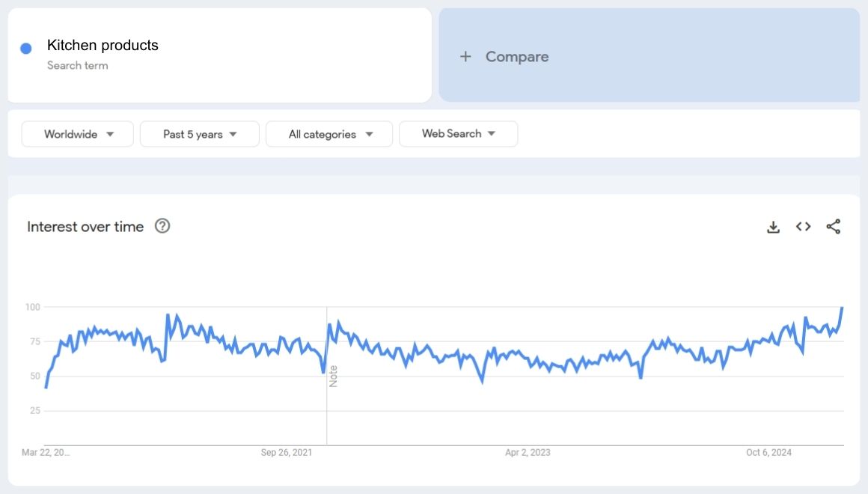868x494 pixels.
Task: Click the blue dot next to Kitchen products
Action: click(x=26, y=49)
